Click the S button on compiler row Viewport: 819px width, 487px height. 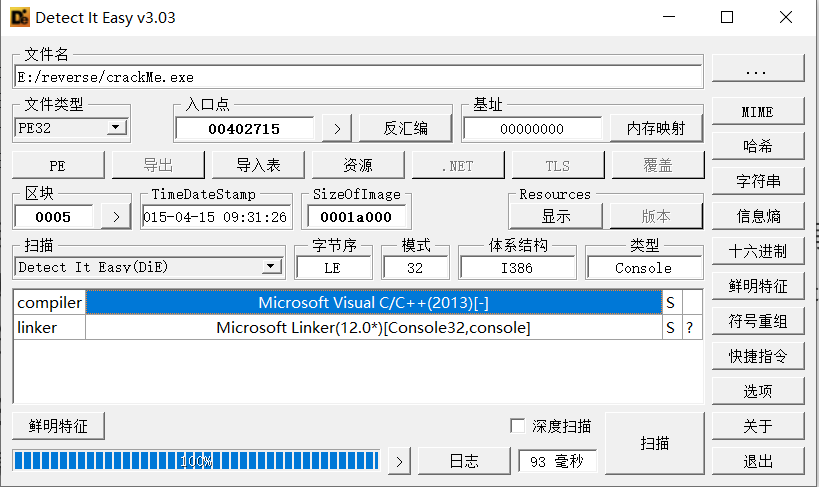click(x=671, y=303)
